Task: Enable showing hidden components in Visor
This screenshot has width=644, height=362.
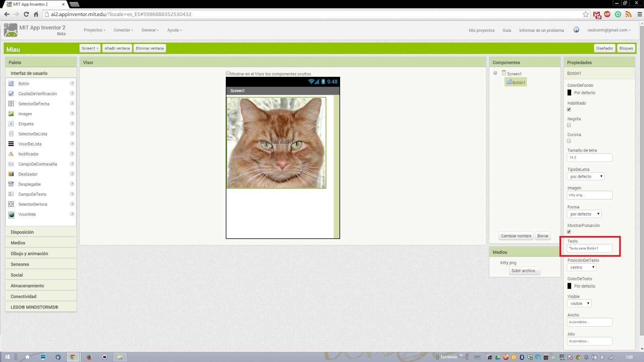Action: coord(228,73)
